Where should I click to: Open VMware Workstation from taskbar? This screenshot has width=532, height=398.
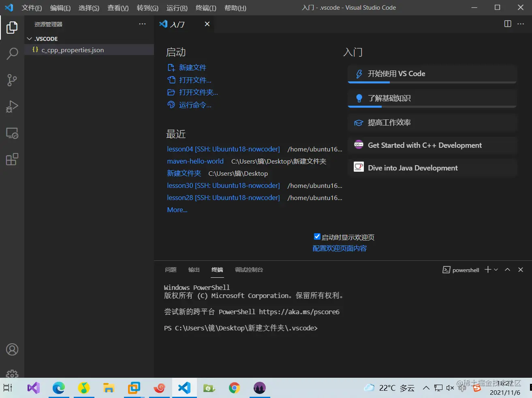[x=134, y=388]
